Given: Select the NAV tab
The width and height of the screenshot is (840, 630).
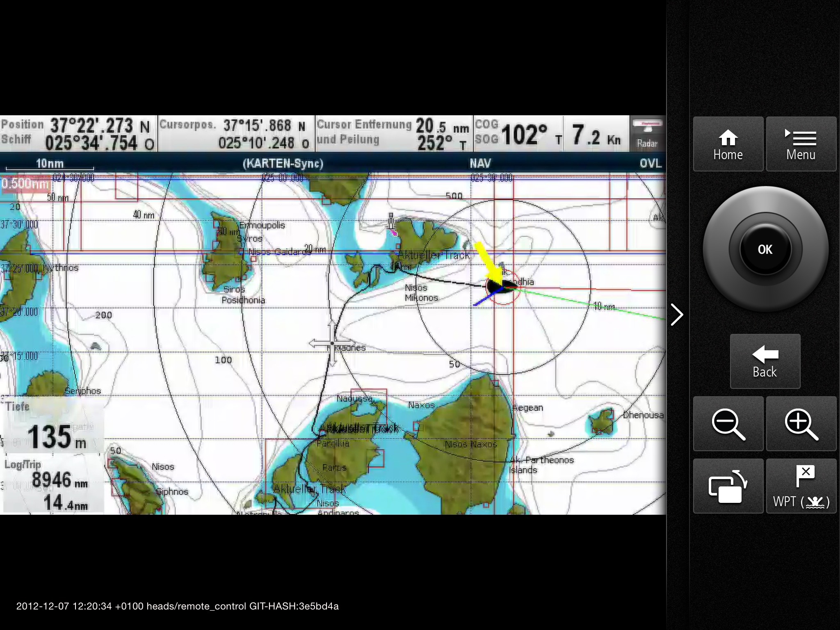Looking at the screenshot, I should (480, 163).
